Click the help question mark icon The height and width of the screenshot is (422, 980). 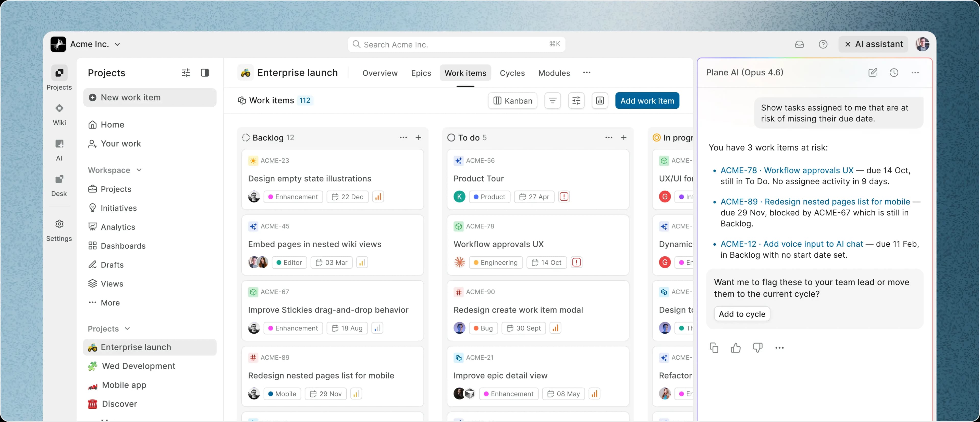click(823, 44)
